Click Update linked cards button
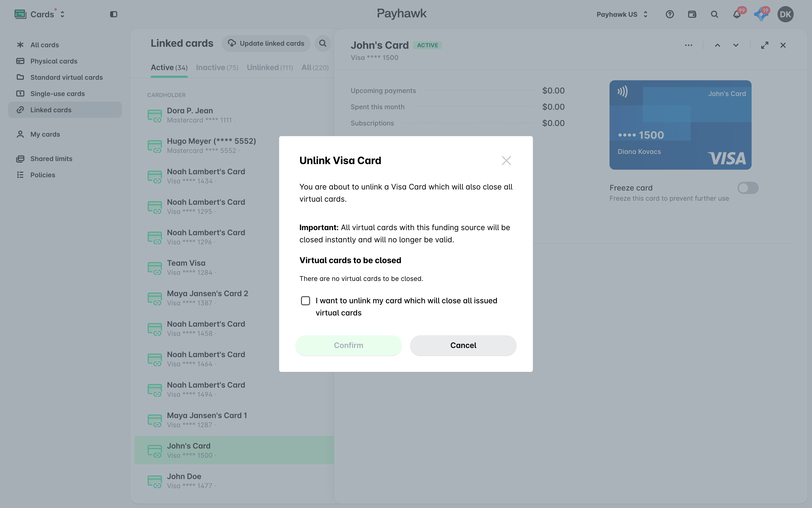Screen dimensions: 812x508 point(266,43)
